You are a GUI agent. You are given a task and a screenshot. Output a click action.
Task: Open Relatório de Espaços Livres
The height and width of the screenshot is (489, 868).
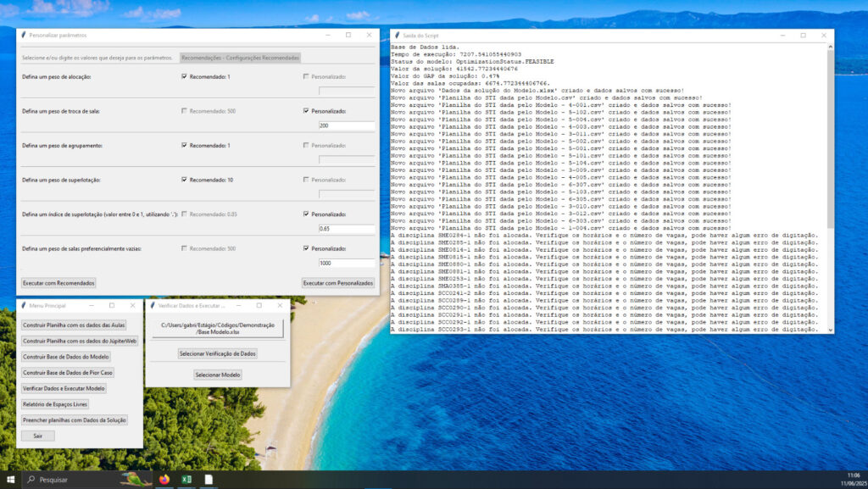click(x=56, y=404)
